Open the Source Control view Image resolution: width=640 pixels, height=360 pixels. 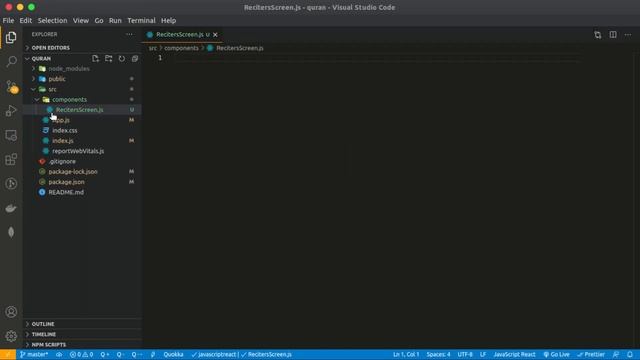click(11, 86)
